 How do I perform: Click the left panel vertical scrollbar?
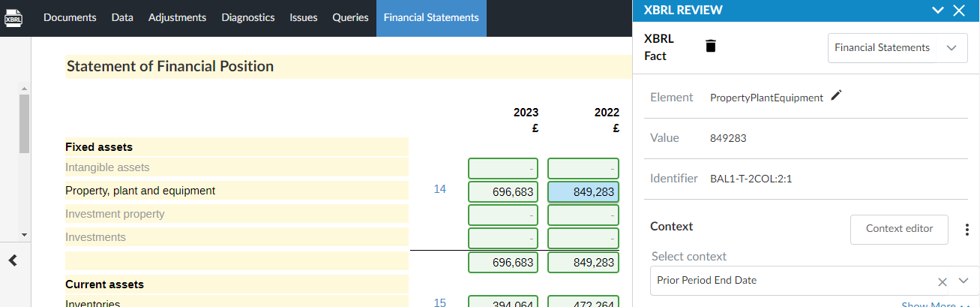25,124
